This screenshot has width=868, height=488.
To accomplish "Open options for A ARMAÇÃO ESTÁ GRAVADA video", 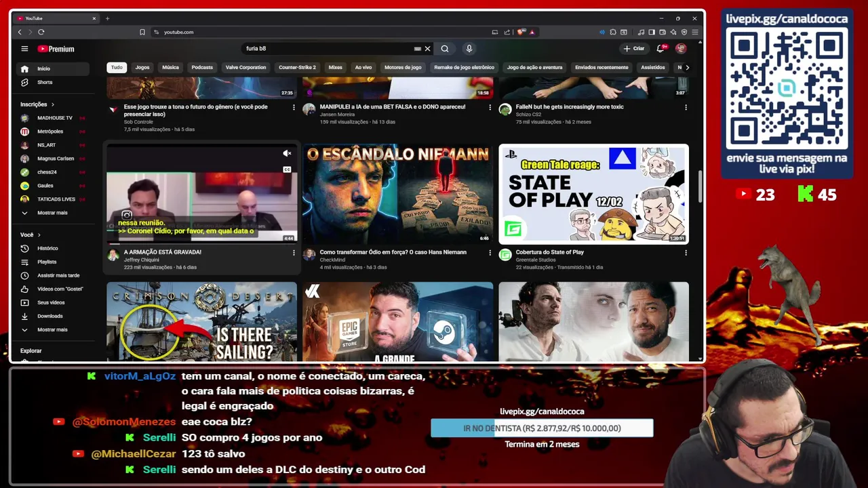I will click(294, 252).
